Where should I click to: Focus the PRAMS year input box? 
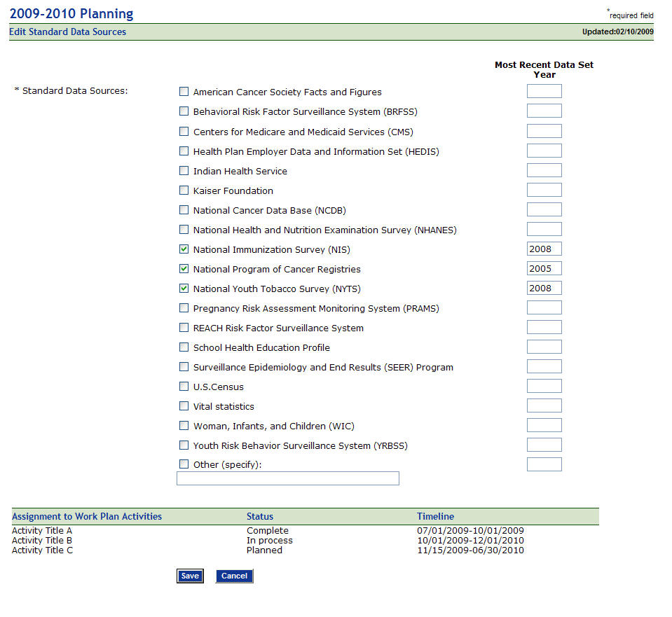tap(544, 307)
